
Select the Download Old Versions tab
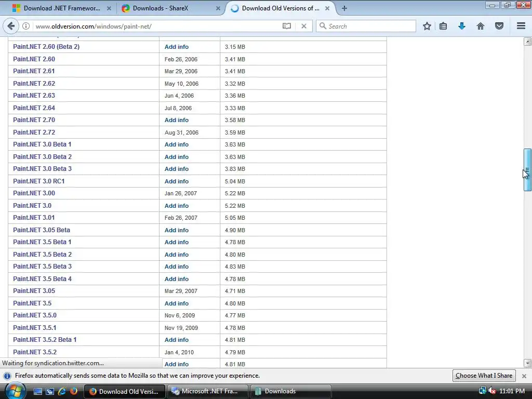click(x=280, y=8)
